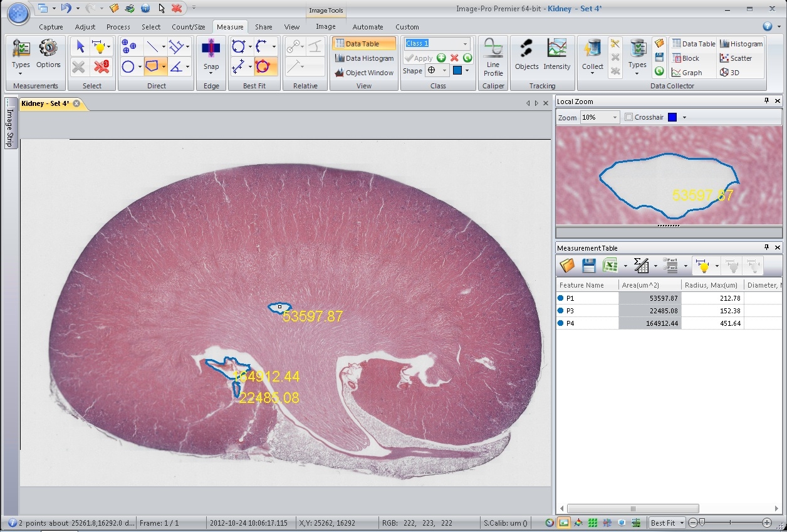
Task: Toggle the Data Table display
Action: (362, 44)
